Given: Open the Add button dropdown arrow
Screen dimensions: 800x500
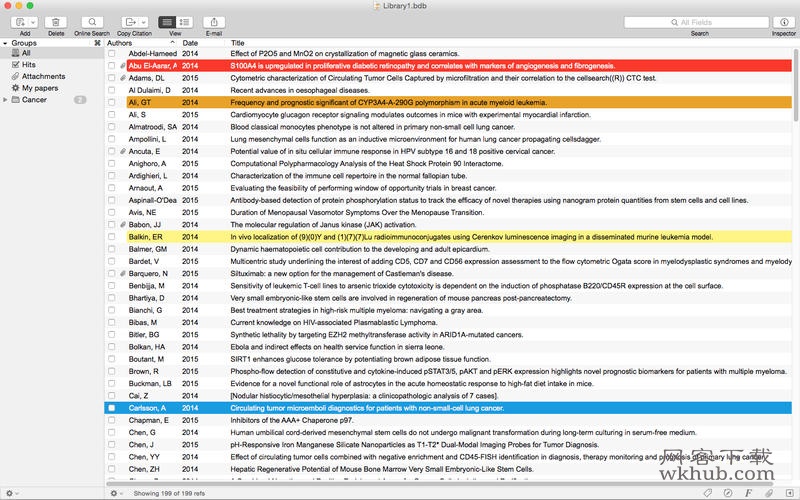Looking at the screenshot, I should click(x=33, y=22).
